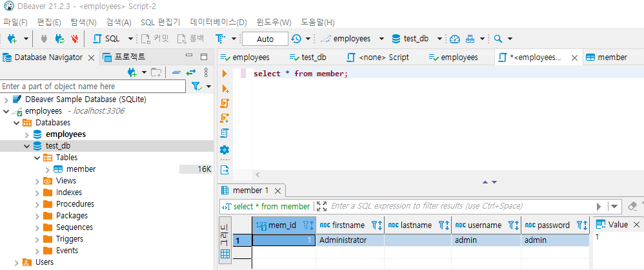The width and height of the screenshot is (644, 270).
Task: Click the execute script icon
Action: tap(225, 103)
